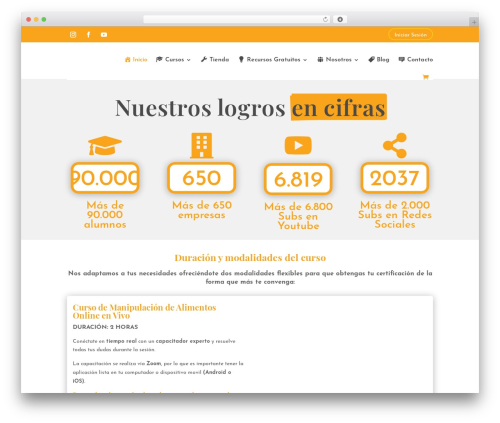Click the 650 counter box
Viewport: 500px width, 423px height.
[202, 178]
